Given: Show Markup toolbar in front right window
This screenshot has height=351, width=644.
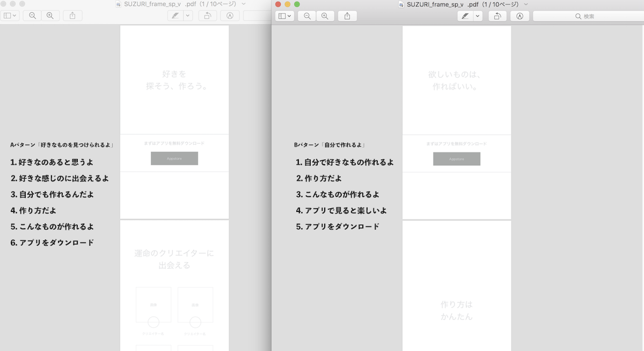Looking at the screenshot, I should pyautogui.click(x=519, y=16).
